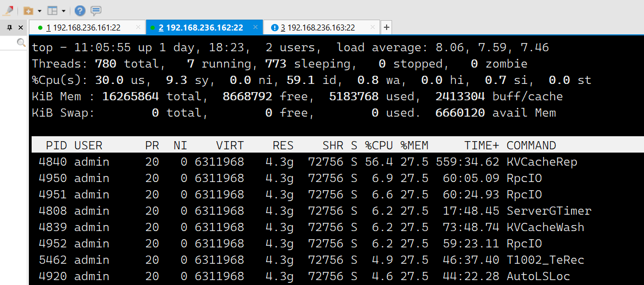
Task: Click the 56.4 %CPU value
Action: pyautogui.click(x=378, y=162)
